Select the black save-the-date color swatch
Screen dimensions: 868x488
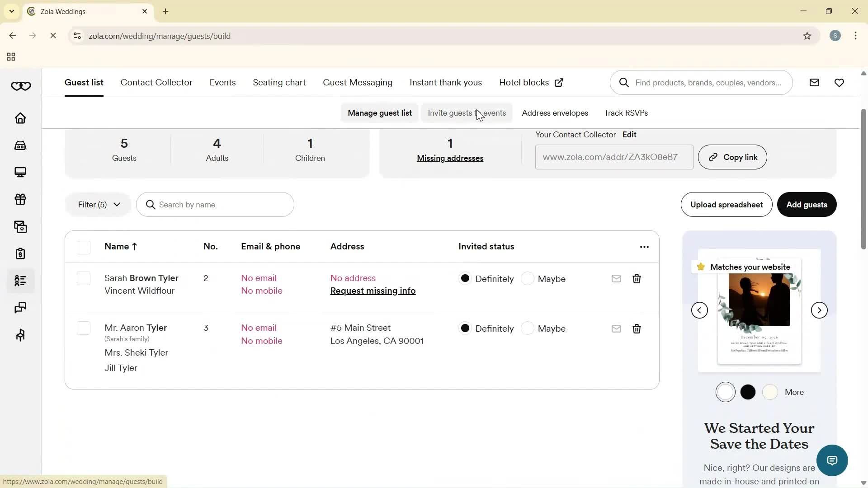pos(747,392)
